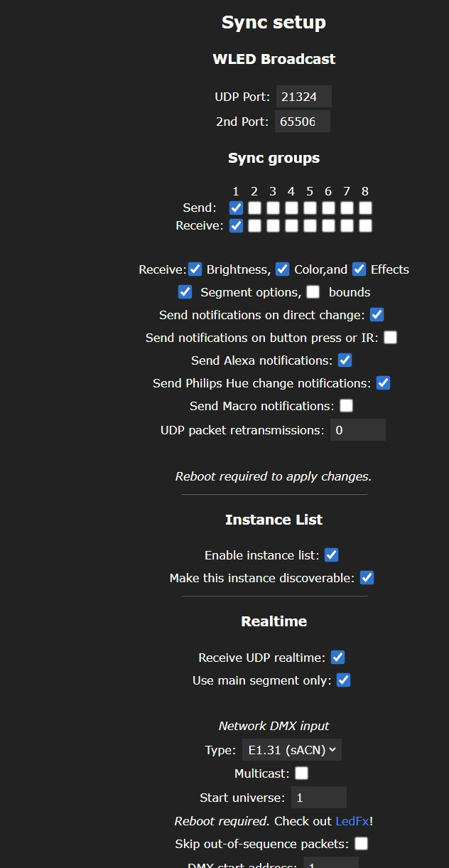Select the Start universe input
Image resolution: width=449 pixels, height=868 pixels.
click(318, 797)
